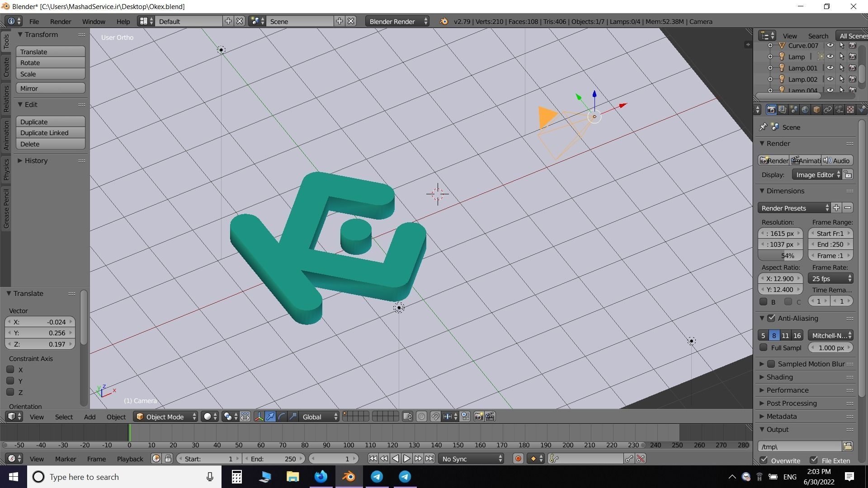Click the Z vector value field
Screen dimensions: 868x488
point(40,344)
